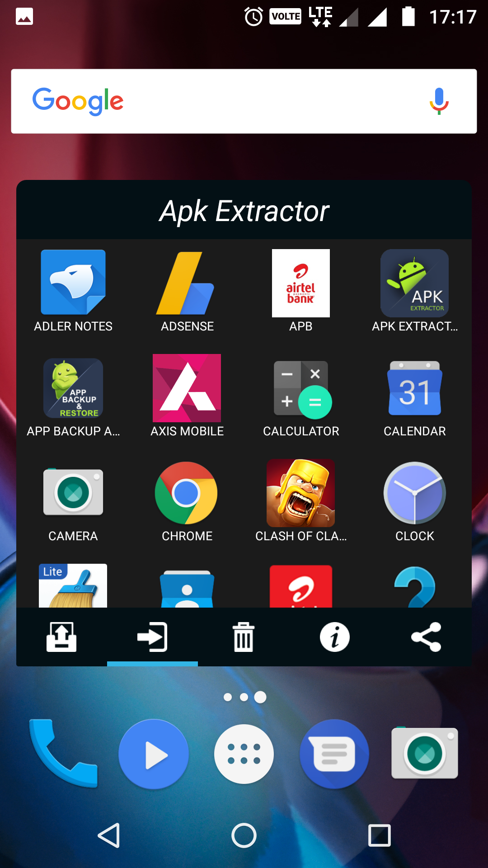
Task: Open the uninstall trash tab
Action: 244,637
